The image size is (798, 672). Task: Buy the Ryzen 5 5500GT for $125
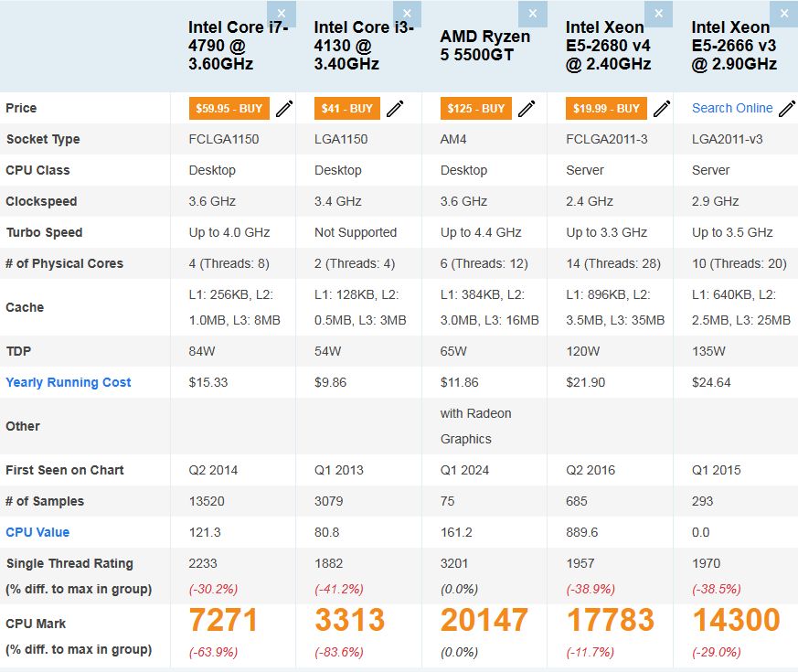476,109
